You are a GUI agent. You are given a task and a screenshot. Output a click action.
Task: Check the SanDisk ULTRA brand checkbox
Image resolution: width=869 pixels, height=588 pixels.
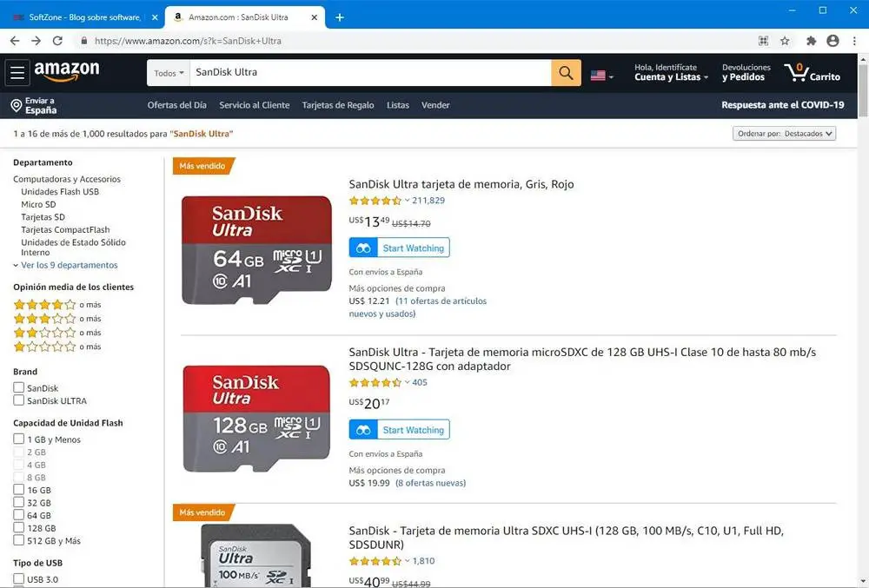point(19,400)
